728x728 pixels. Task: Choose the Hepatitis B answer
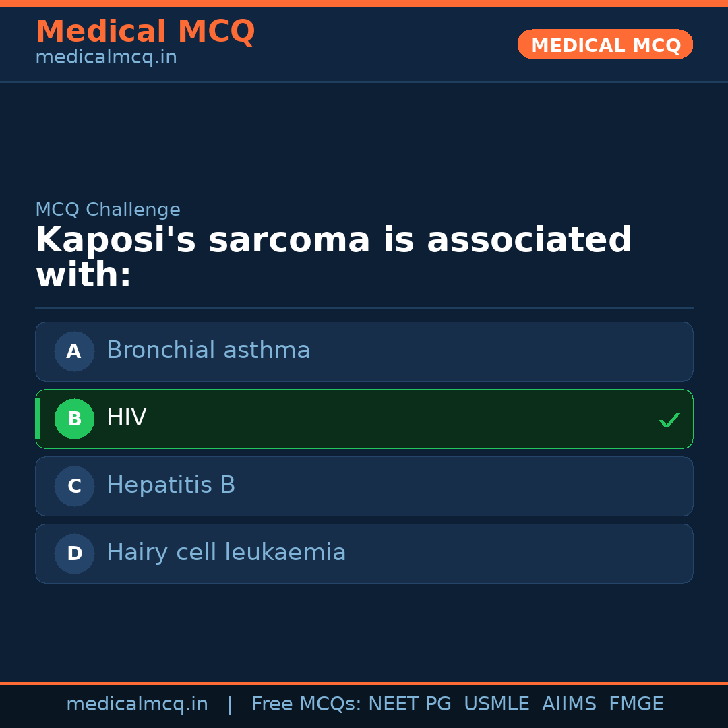click(171, 485)
